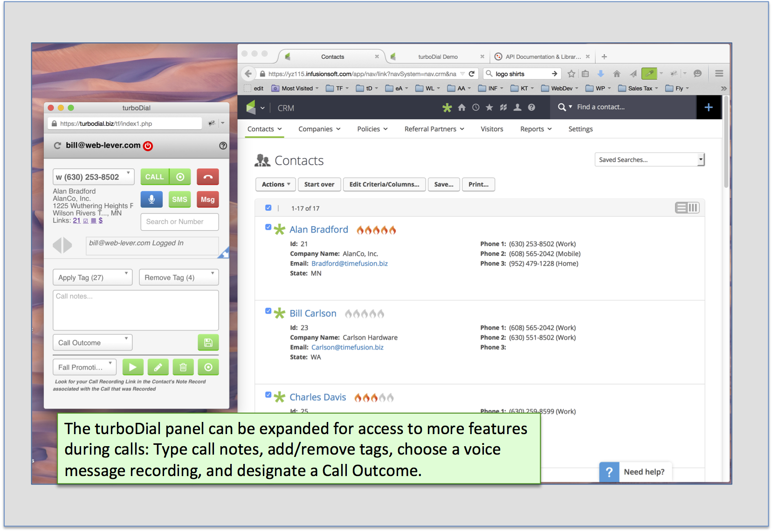Click the green save call outcome icon

[x=208, y=343]
